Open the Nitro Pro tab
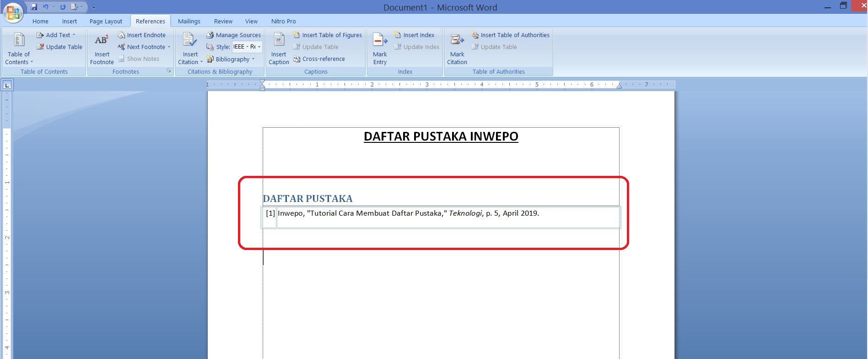The image size is (868, 359). tap(283, 21)
